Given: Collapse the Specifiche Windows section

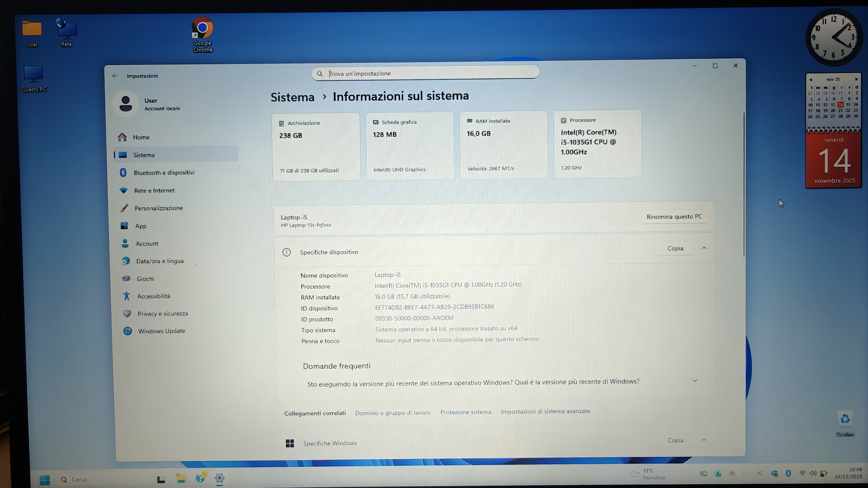Looking at the screenshot, I should (704, 440).
